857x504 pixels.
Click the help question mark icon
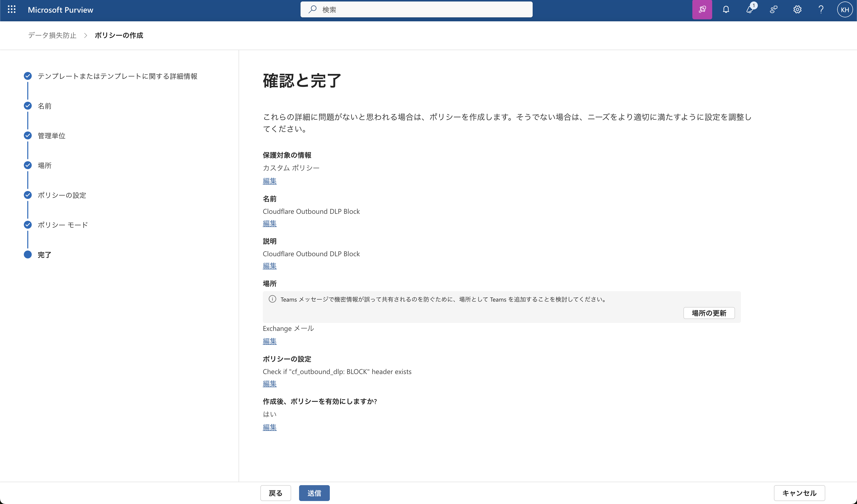(821, 9)
